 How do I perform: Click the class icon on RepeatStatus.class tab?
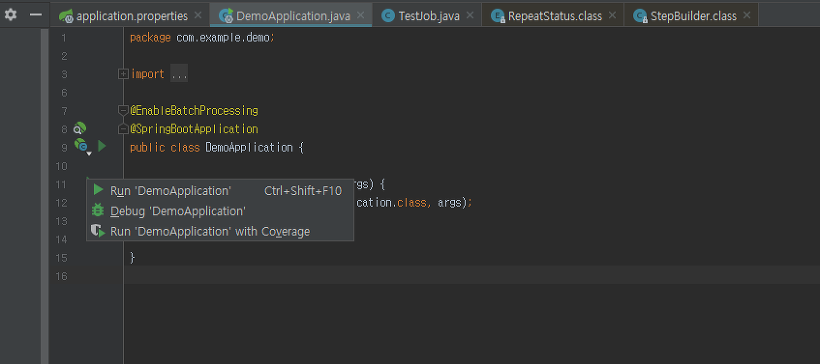click(498, 16)
